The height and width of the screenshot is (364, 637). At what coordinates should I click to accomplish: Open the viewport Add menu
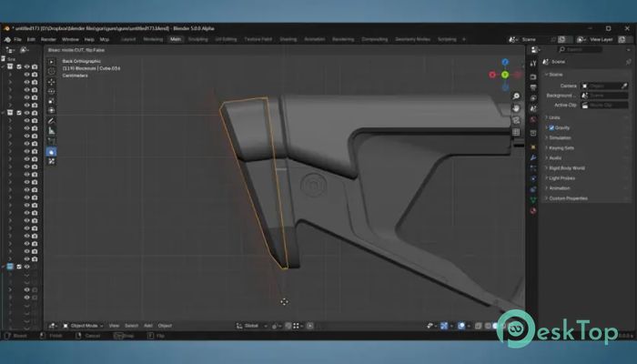point(147,326)
